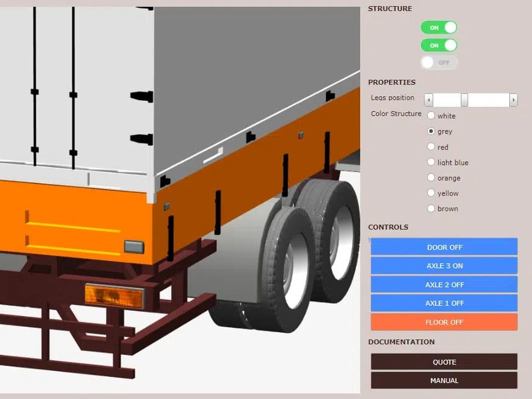532x399 pixels.
Task: Open the QUOTE documentation
Action: coord(444,362)
